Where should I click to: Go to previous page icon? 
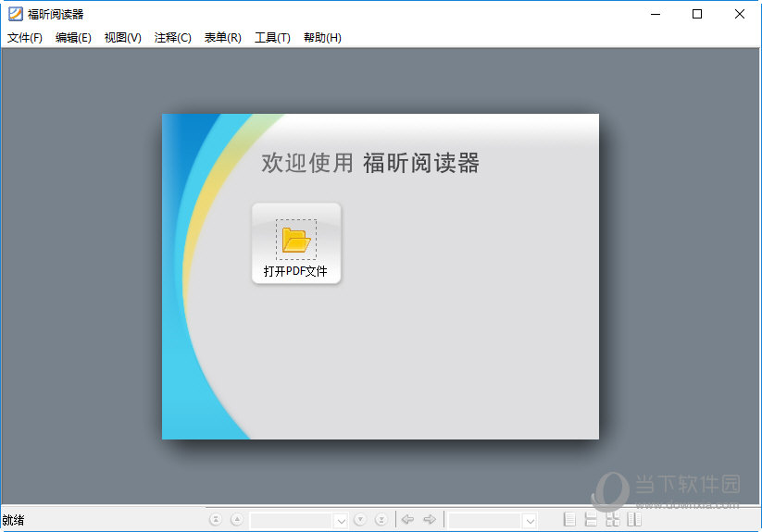click(237, 520)
